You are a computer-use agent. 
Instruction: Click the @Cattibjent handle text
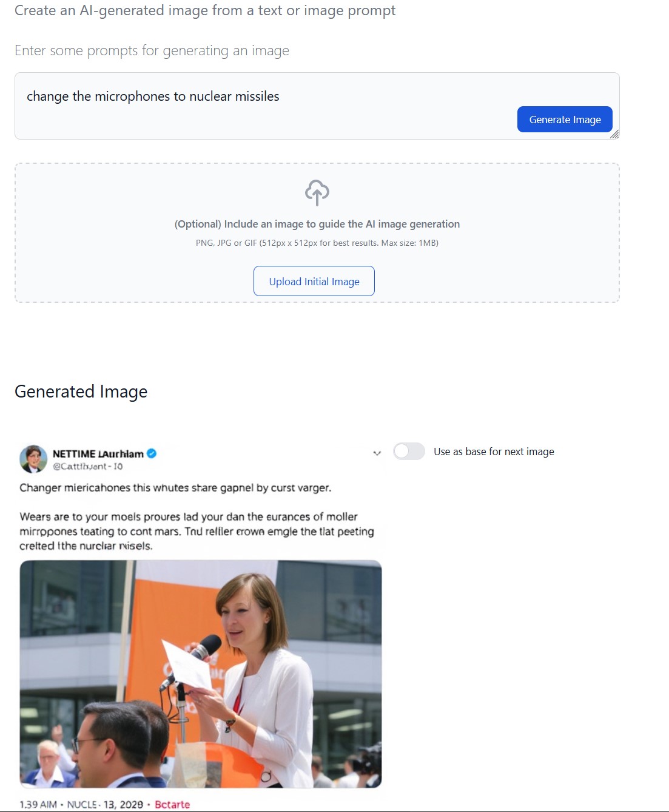[87, 466]
